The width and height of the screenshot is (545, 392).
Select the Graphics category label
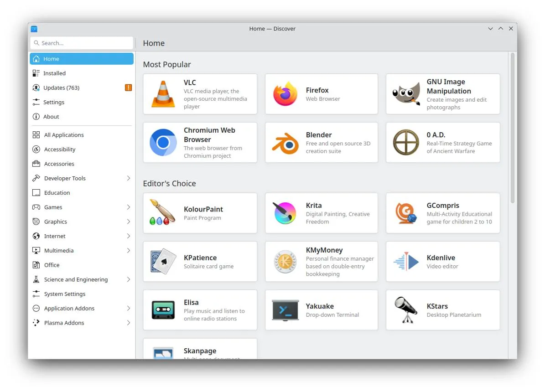56,222
